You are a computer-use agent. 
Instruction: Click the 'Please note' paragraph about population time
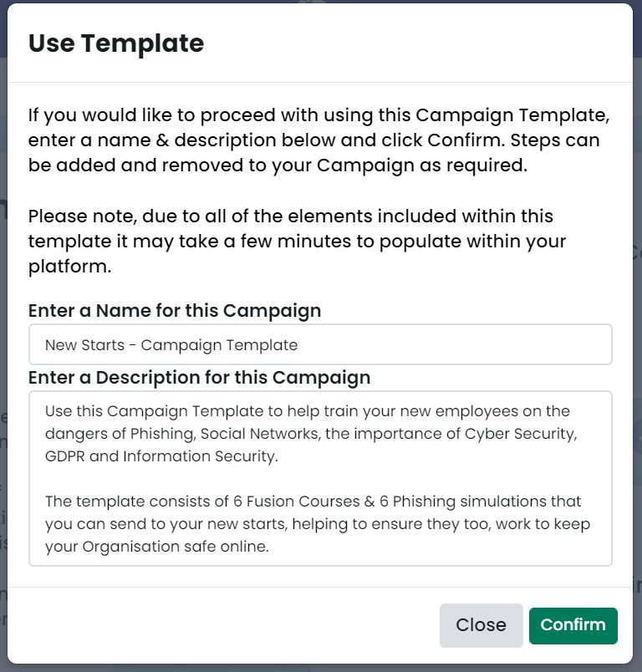(x=297, y=242)
